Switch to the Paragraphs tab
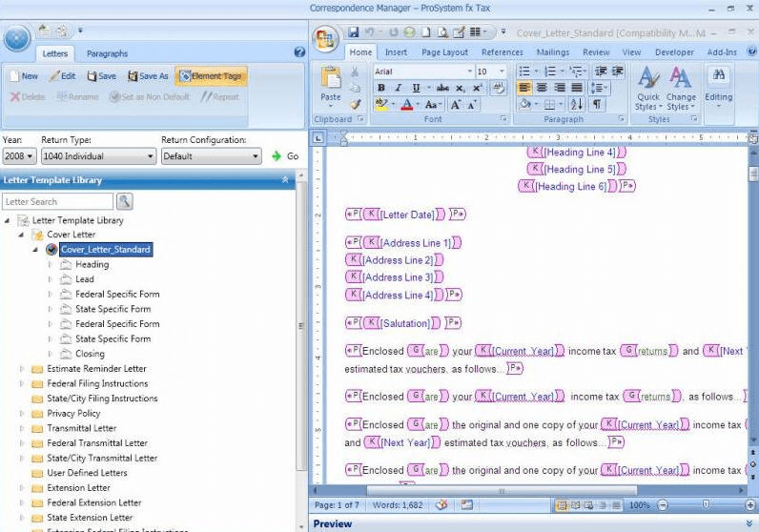Image resolution: width=759 pixels, height=532 pixels. (x=107, y=53)
